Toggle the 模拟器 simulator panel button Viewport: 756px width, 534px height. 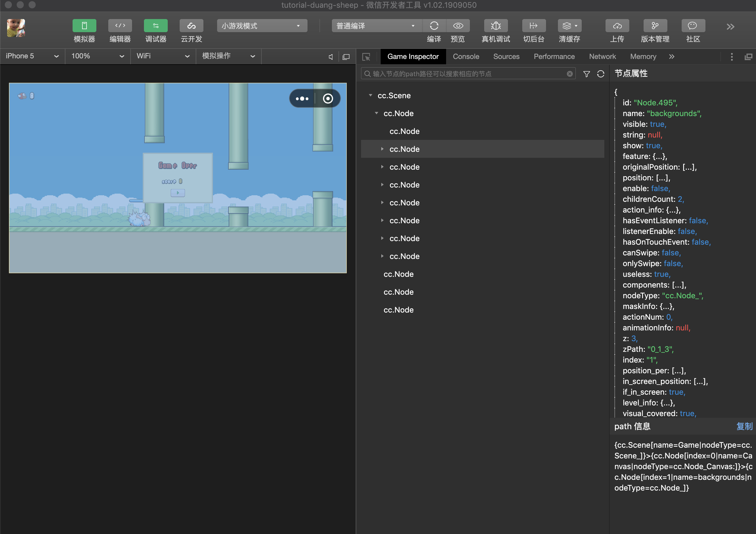(84, 26)
